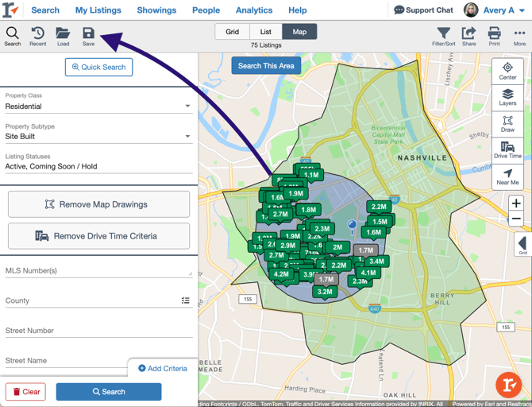Switch to Grid view toggle

(233, 32)
